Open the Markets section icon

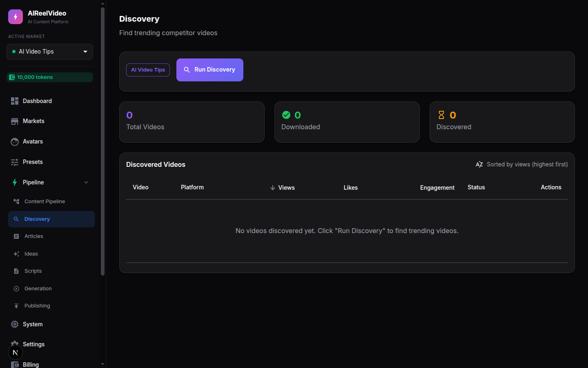[x=15, y=121]
